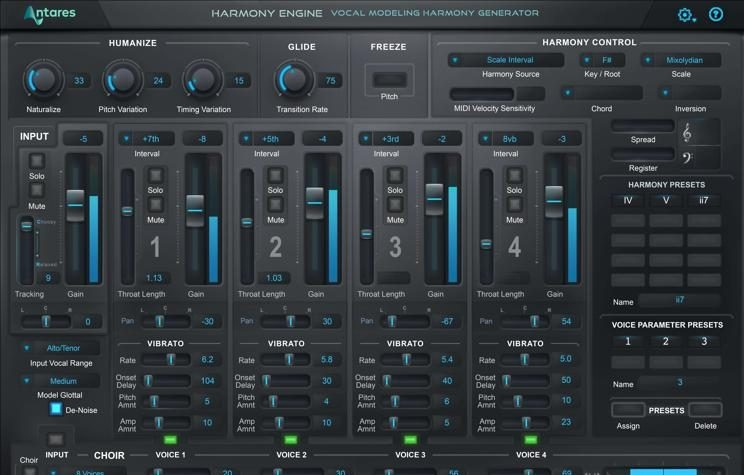Select voice parameter preset 1

[x=628, y=341]
